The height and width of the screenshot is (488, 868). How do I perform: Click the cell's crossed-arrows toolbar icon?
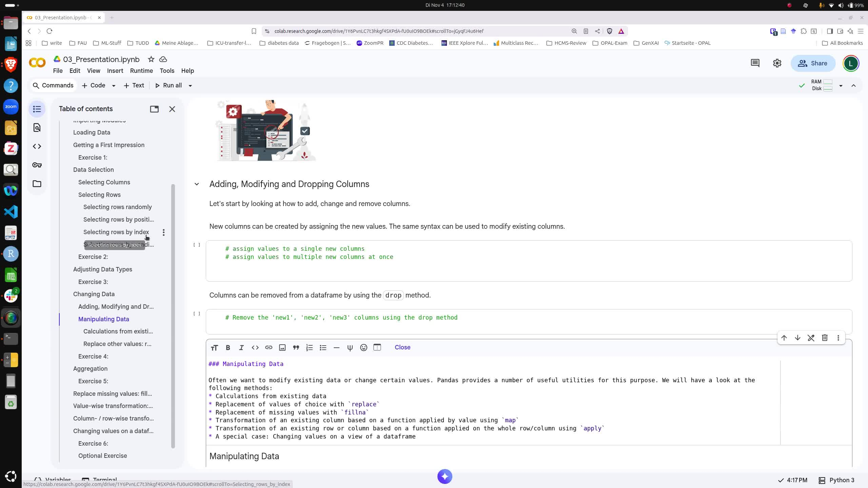pyautogui.click(x=811, y=338)
